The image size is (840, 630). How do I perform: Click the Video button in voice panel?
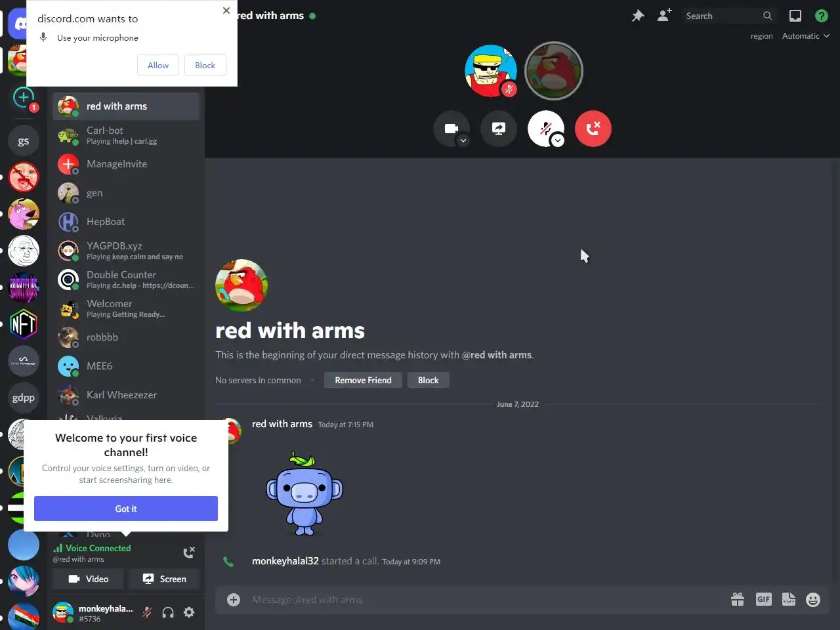pos(89,579)
